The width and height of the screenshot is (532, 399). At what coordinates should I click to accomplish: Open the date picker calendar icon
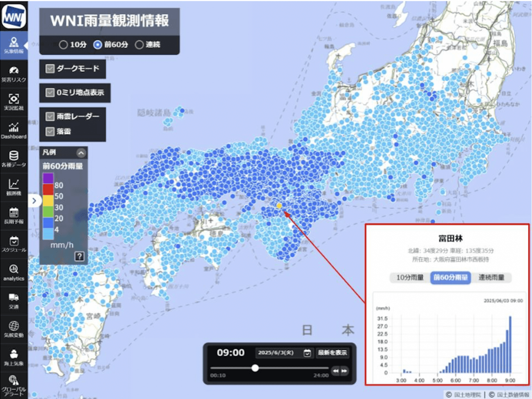tap(307, 353)
